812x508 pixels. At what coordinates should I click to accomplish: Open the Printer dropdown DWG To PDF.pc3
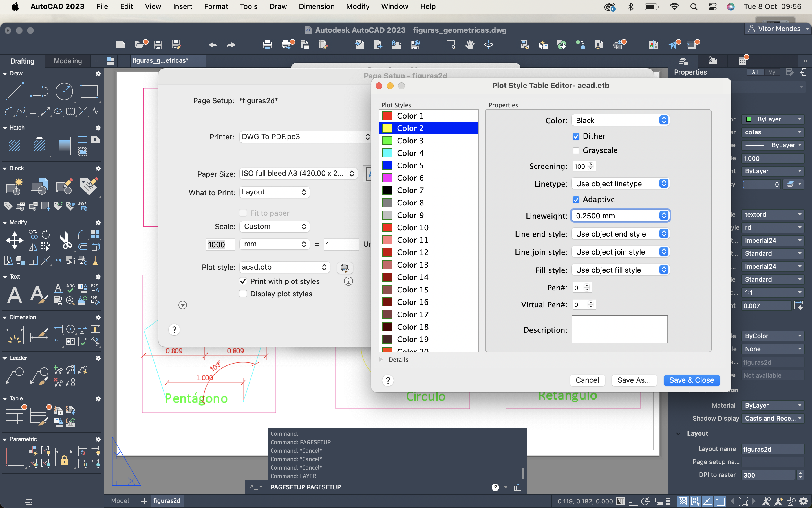(x=305, y=137)
